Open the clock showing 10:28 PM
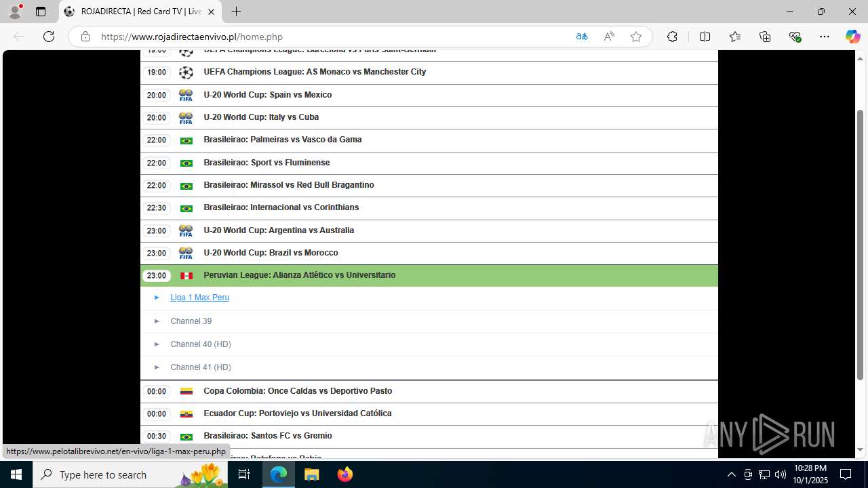 click(810, 474)
